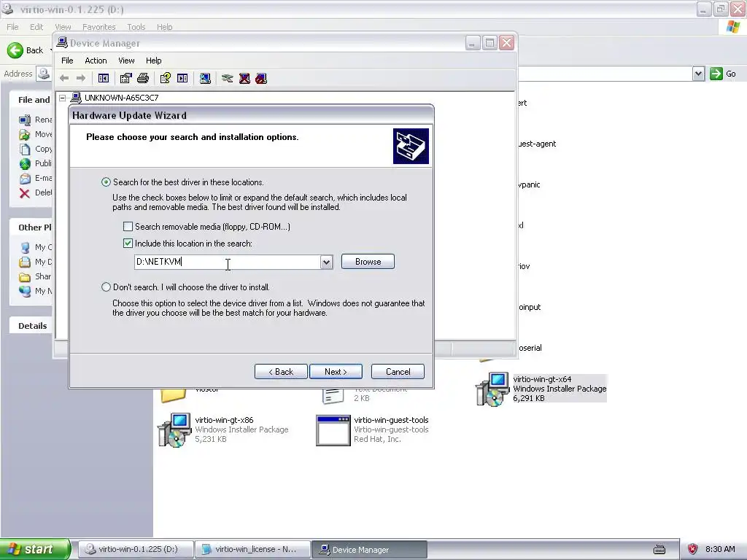747x560 pixels.
Task: Click the Go arrow in Explorer address bar
Action: point(716,74)
